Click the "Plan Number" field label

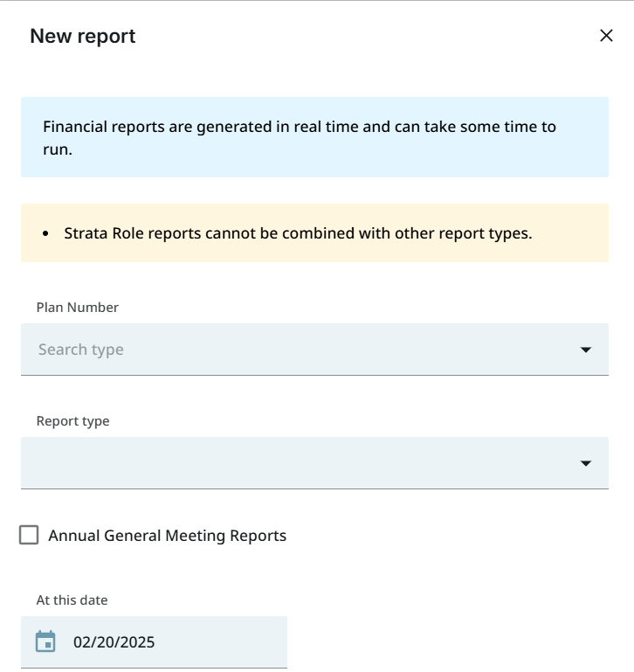(x=77, y=308)
